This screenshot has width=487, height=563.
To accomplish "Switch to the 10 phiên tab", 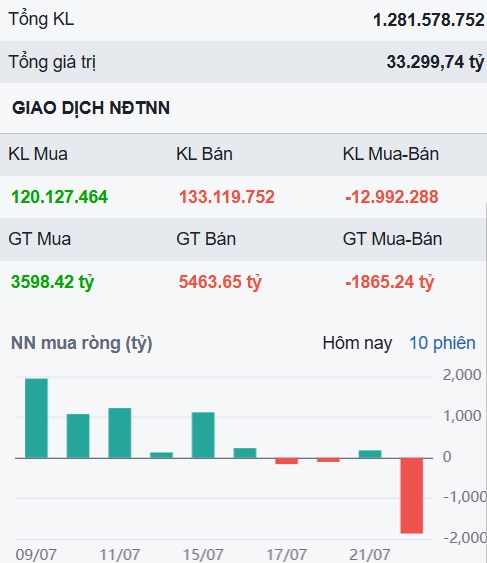I will click(442, 343).
